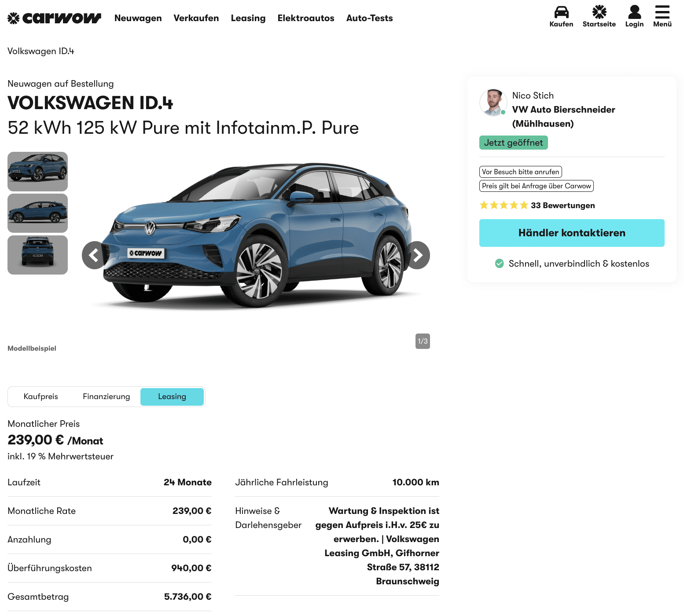The height and width of the screenshot is (616, 684).
Task: Open Verkaufen in the top navigation
Action: [x=196, y=18]
